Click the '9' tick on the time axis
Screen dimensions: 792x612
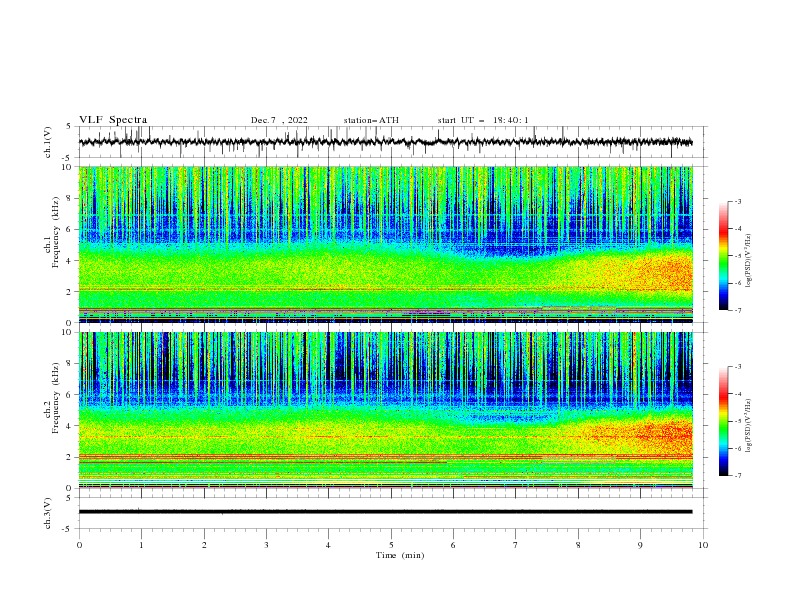coord(640,545)
